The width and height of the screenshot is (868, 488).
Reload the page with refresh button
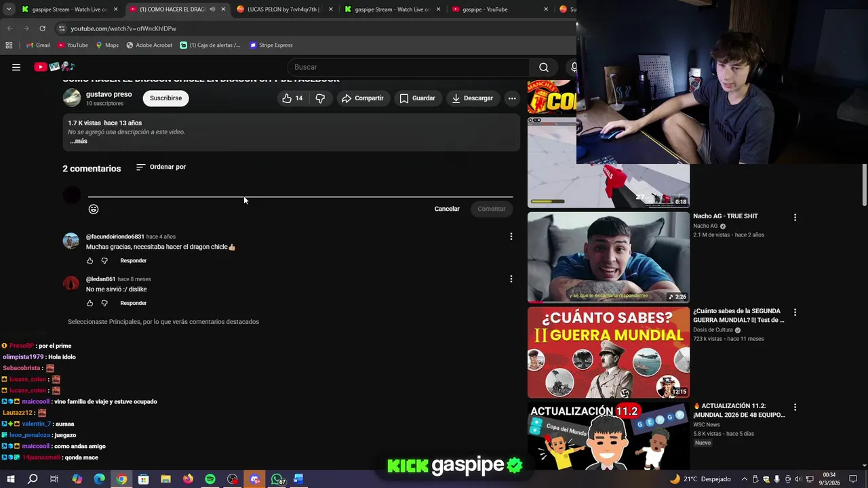(x=42, y=28)
